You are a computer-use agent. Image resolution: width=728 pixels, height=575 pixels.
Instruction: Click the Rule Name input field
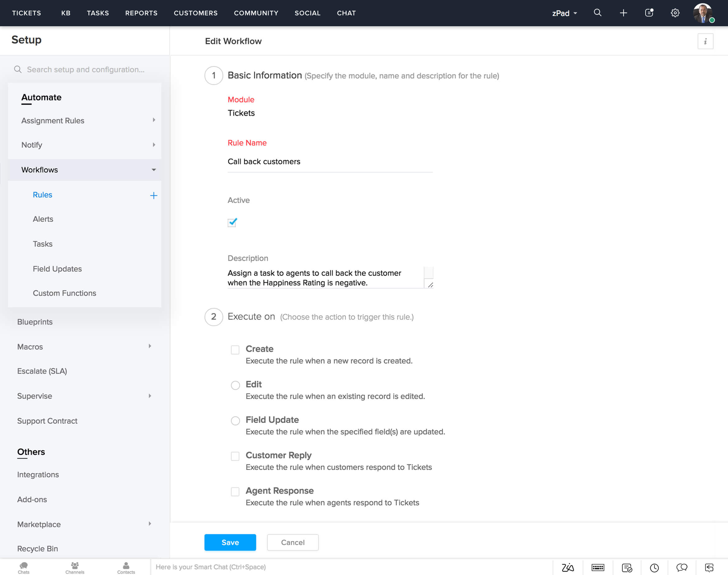[328, 161]
